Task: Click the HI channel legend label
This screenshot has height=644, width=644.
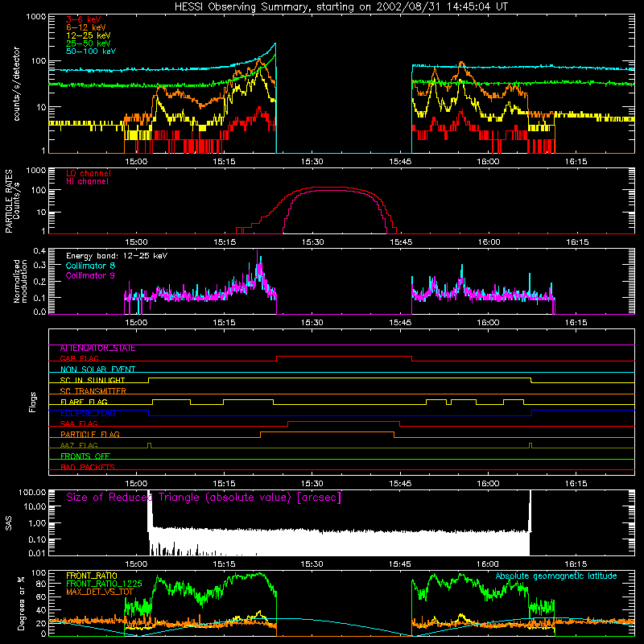Action: click(x=88, y=182)
